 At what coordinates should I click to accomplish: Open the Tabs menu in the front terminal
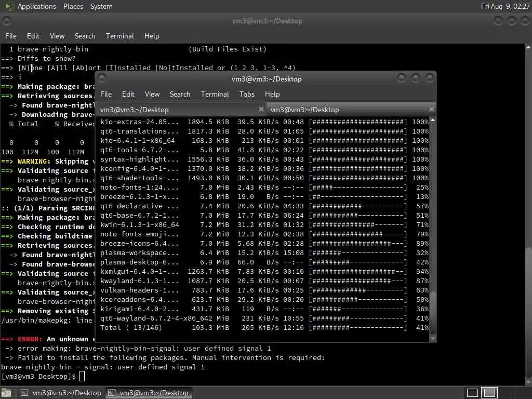point(247,95)
